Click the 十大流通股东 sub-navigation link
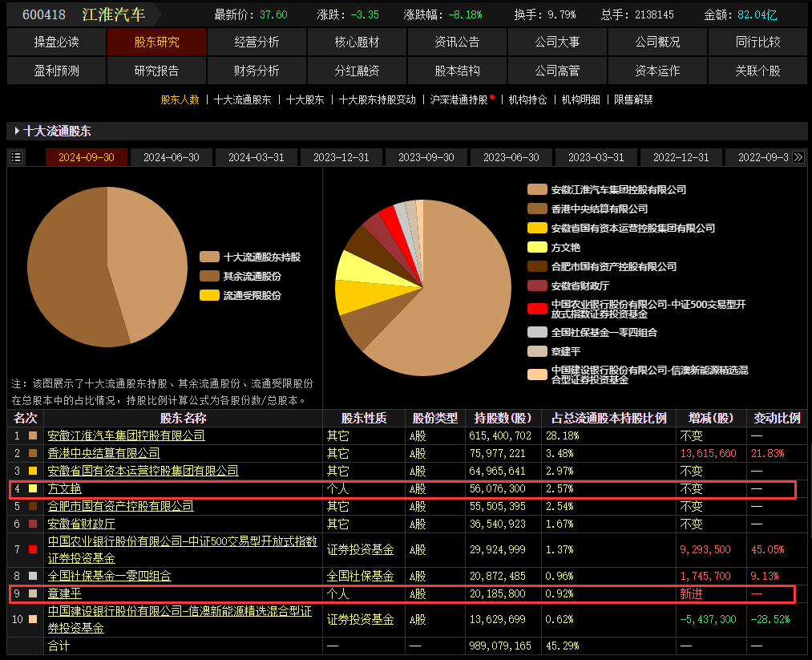The image size is (812, 660). [x=242, y=100]
